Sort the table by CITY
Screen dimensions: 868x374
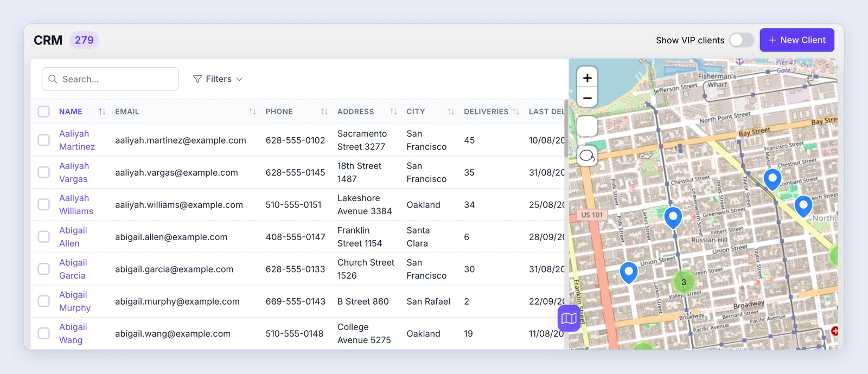(451, 112)
